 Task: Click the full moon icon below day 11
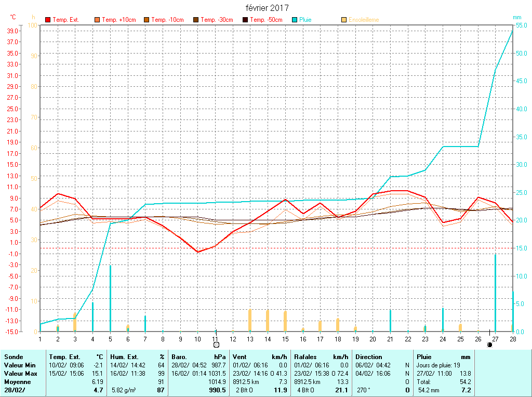point(216,344)
